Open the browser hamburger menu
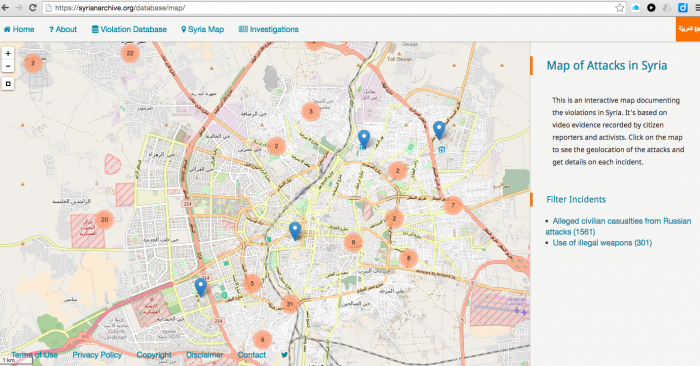The width and height of the screenshot is (700, 366). [x=697, y=8]
